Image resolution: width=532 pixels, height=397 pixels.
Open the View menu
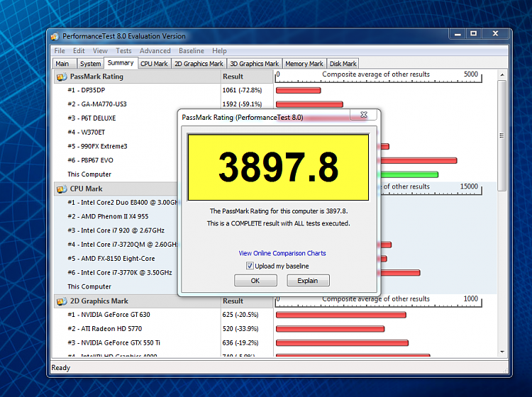100,51
